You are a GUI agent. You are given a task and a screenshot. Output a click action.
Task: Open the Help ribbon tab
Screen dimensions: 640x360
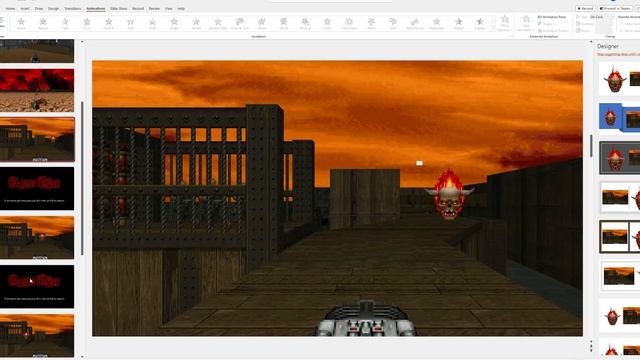pos(181,9)
